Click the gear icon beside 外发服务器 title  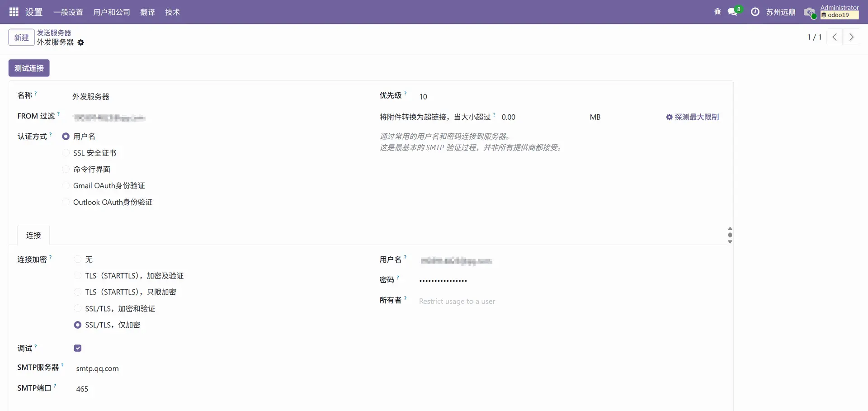pos(81,43)
